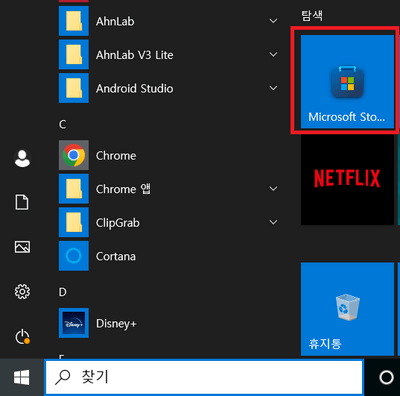Click the ClipGrab folder icon

click(74, 222)
